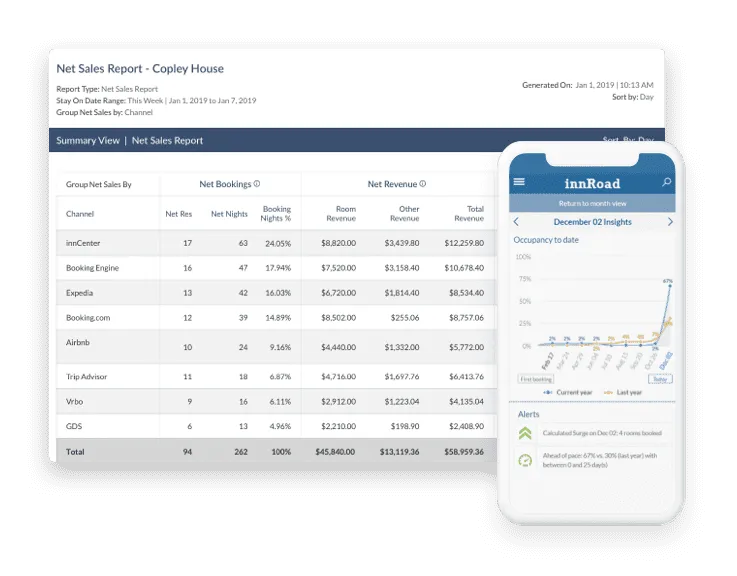
Task: Click Airbnb booking nights 9.16%
Action: click(280, 347)
